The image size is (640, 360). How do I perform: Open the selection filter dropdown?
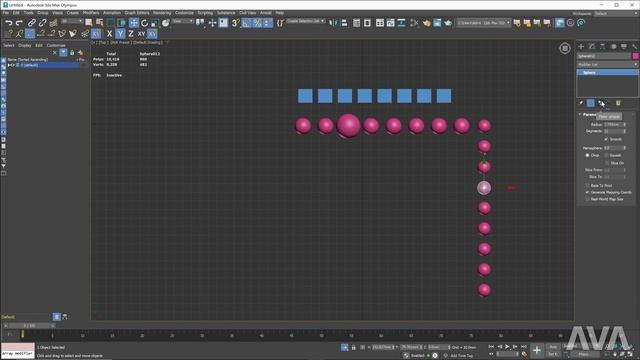point(71,21)
